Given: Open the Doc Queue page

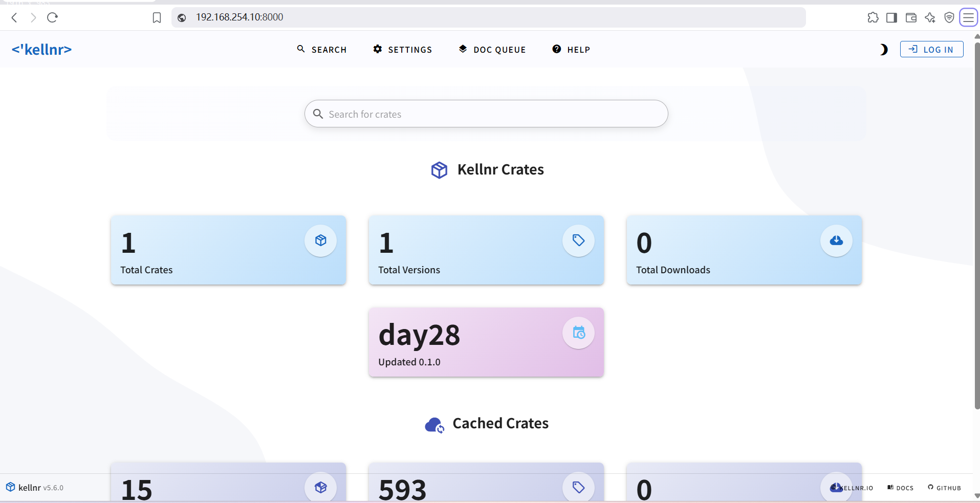Looking at the screenshot, I should [492, 50].
